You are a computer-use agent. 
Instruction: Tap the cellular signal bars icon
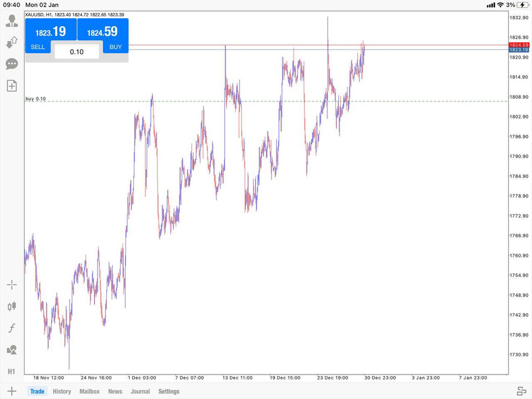(x=490, y=5)
